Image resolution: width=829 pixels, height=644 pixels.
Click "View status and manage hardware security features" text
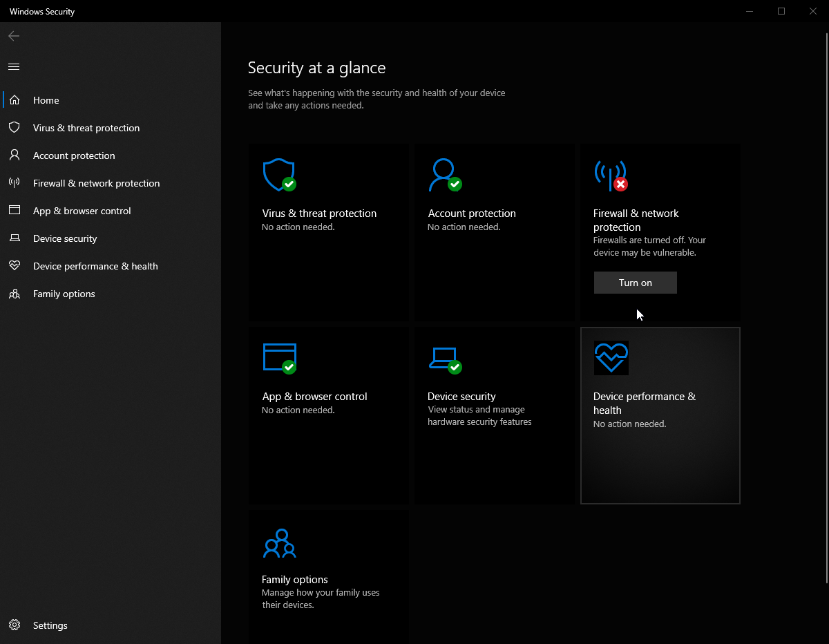click(x=479, y=416)
